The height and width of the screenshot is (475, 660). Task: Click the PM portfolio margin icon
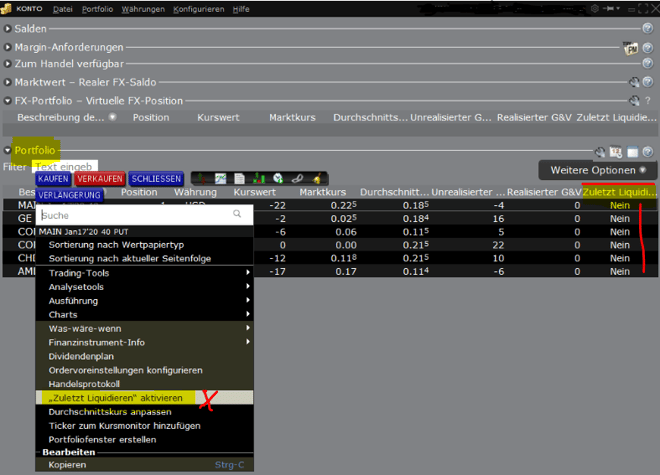click(x=630, y=48)
